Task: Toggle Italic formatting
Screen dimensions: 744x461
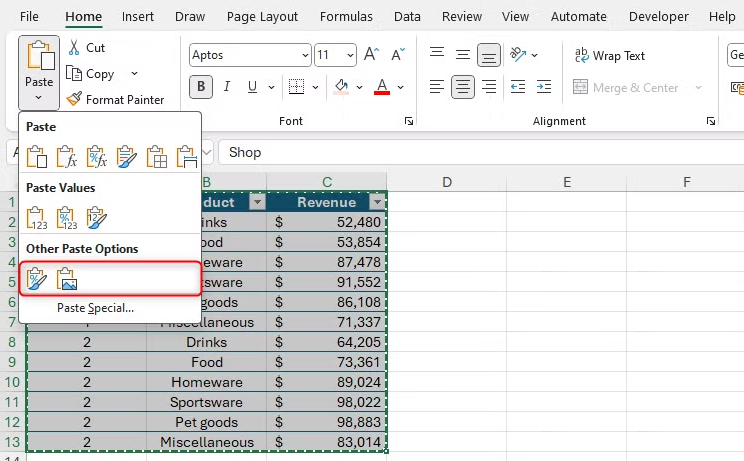Action: [x=227, y=87]
